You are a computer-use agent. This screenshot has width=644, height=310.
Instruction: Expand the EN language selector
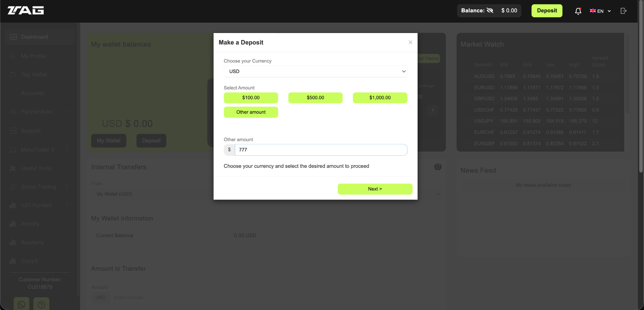(x=599, y=11)
